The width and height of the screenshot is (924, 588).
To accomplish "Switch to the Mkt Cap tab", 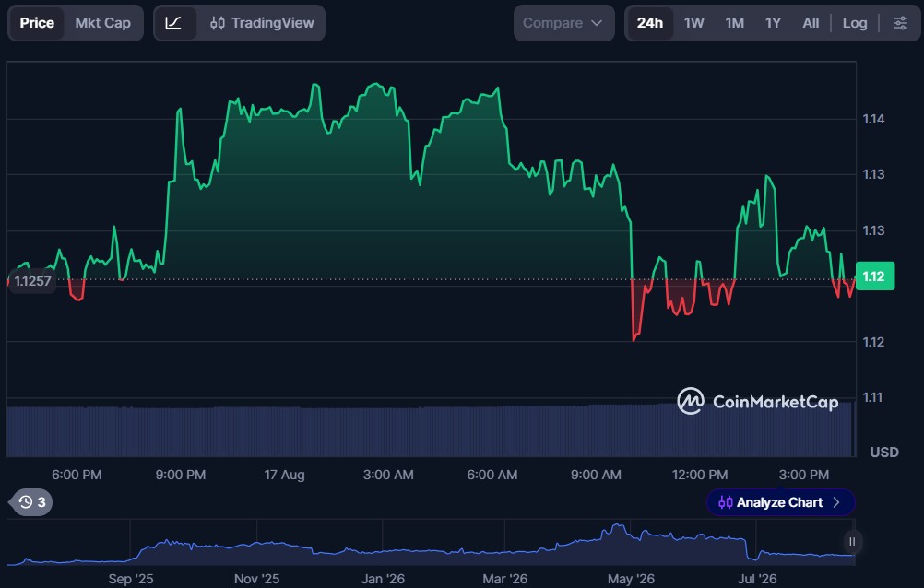I will pyautogui.click(x=103, y=23).
